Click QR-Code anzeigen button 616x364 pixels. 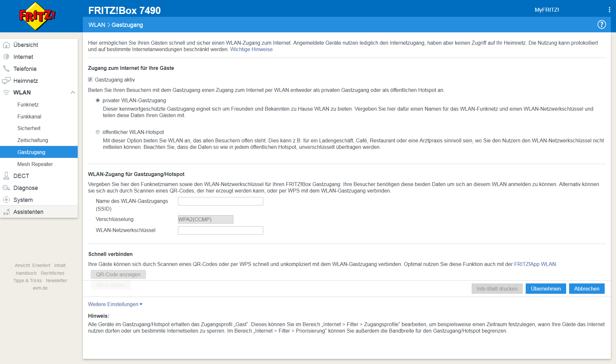coord(118,274)
